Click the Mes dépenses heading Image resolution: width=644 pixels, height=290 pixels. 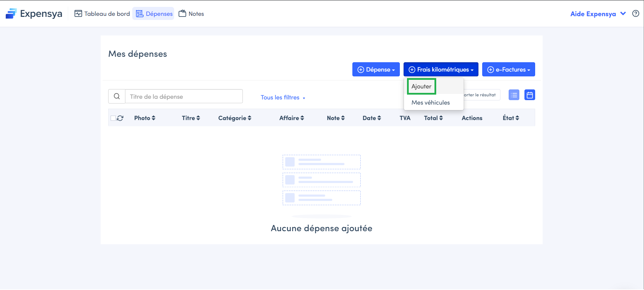pyautogui.click(x=138, y=54)
